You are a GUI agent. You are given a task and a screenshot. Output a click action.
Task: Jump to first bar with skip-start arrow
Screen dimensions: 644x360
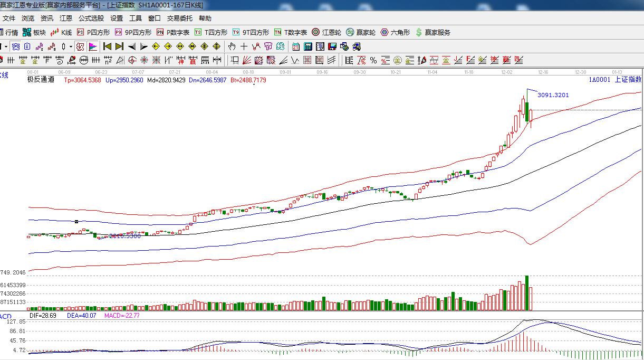click(107, 46)
